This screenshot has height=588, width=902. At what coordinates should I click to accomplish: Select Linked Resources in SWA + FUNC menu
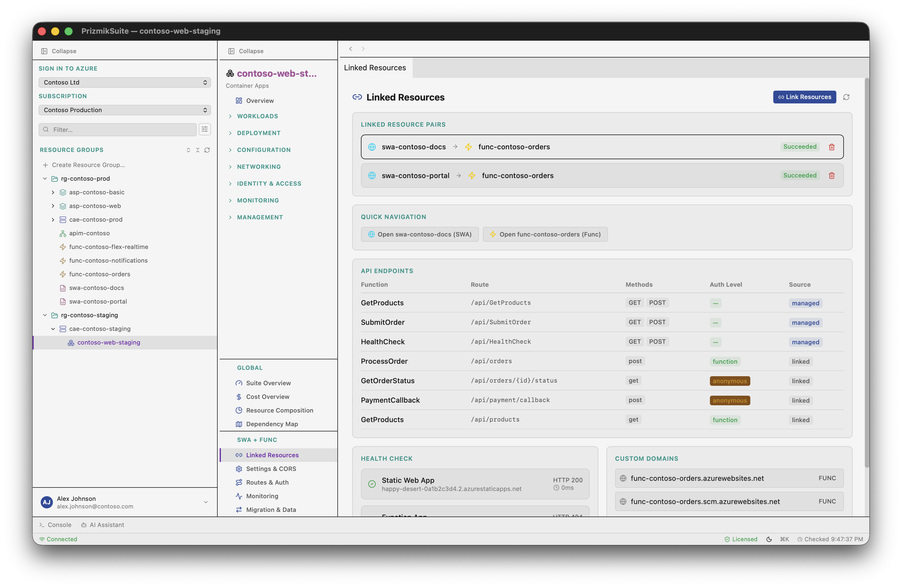pos(279,455)
